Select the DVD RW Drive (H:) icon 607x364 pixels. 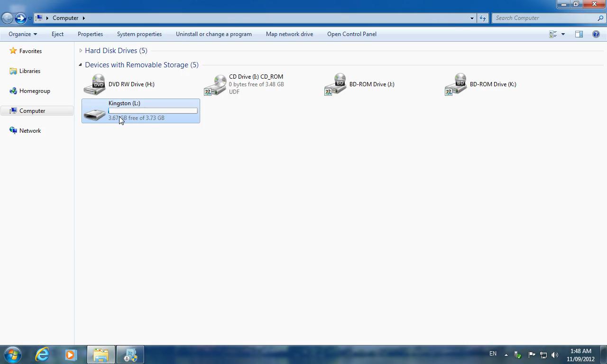click(x=94, y=84)
